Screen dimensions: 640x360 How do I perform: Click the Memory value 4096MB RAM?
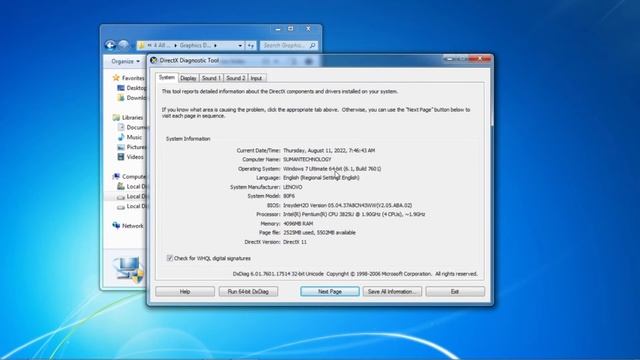tap(298, 224)
